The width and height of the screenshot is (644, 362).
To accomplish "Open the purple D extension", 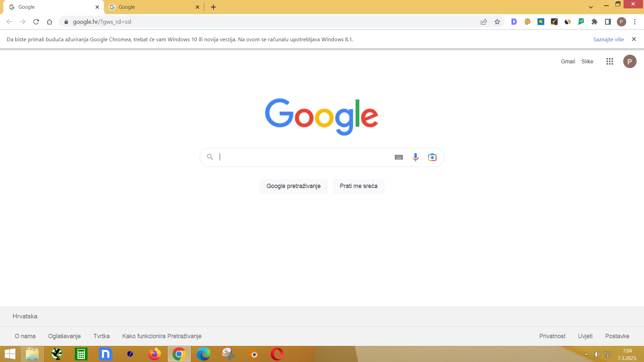I will pos(514,22).
